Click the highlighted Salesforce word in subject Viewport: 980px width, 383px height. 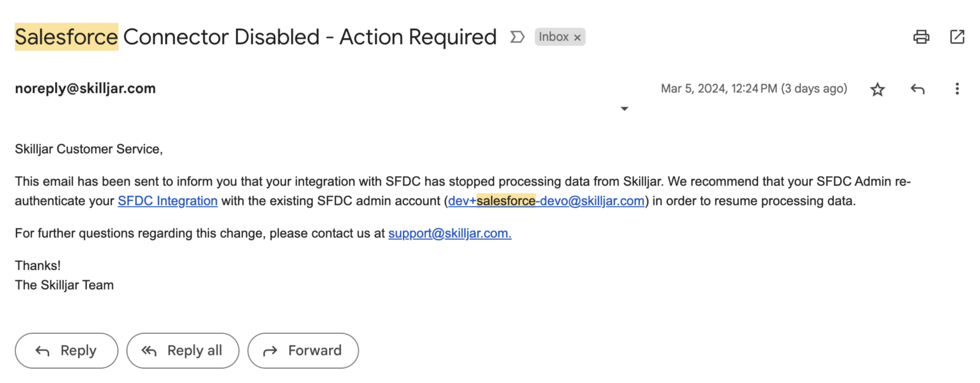pyautogui.click(x=66, y=37)
